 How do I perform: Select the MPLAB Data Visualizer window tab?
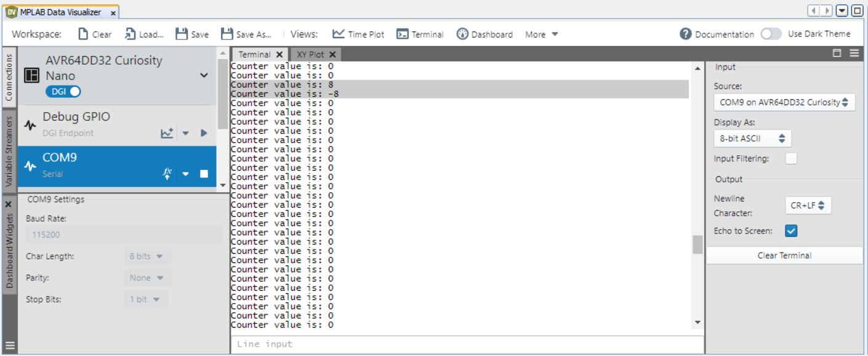62,13
